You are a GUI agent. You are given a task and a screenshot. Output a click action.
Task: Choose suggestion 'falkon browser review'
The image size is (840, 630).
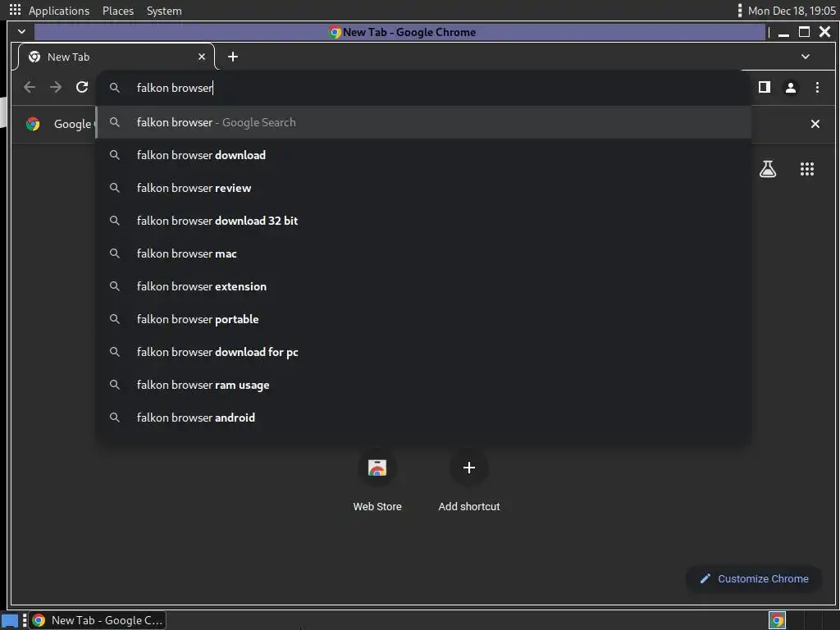(x=423, y=188)
